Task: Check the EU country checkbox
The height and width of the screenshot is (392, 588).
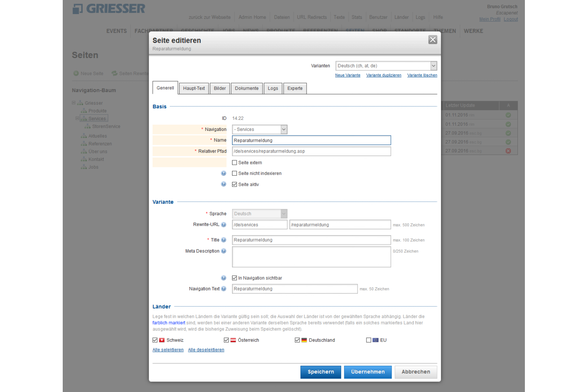Action: pos(368,340)
